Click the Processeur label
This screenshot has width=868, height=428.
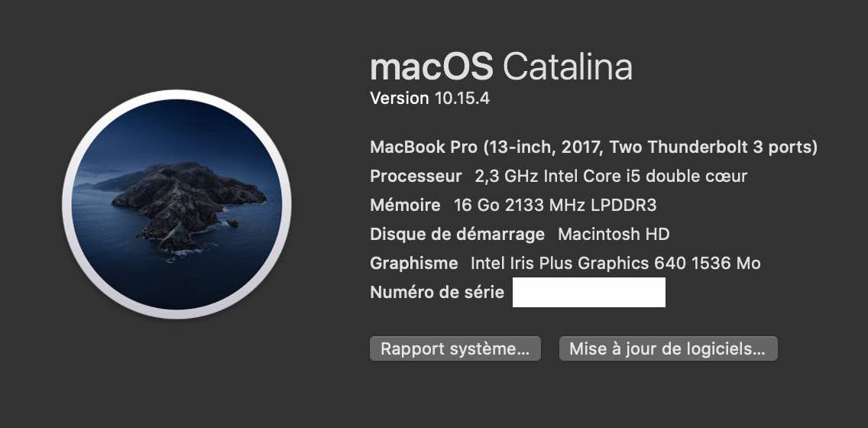point(416,177)
